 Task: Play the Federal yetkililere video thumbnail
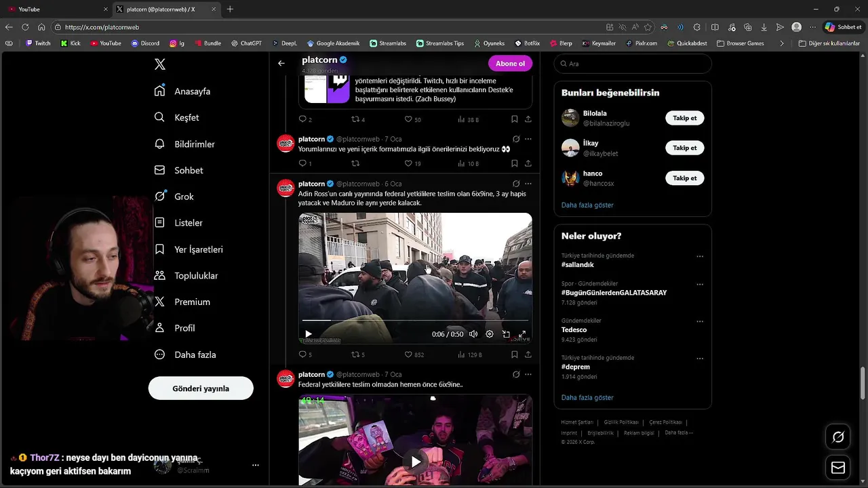(415, 462)
